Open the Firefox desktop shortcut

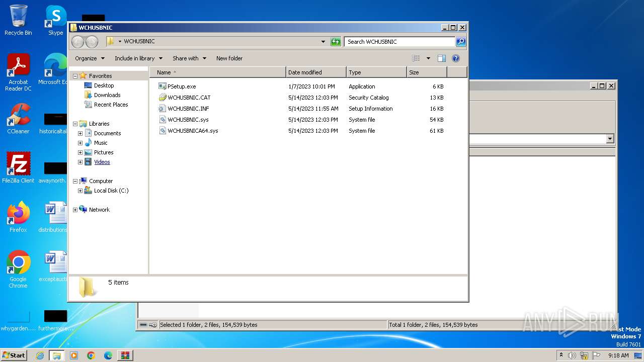(x=18, y=217)
